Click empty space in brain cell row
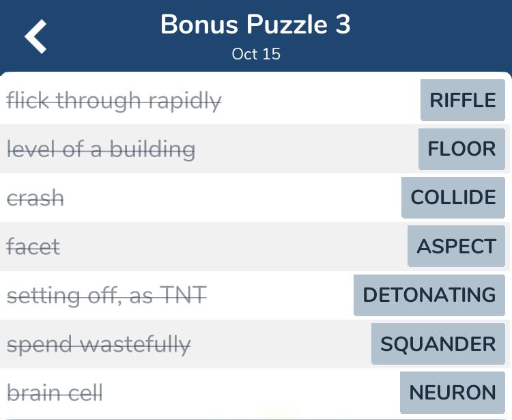The image size is (512, 420). point(251,392)
